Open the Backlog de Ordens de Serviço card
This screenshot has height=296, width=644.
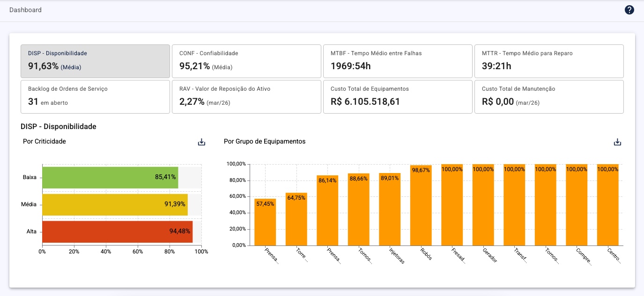pos(95,97)
